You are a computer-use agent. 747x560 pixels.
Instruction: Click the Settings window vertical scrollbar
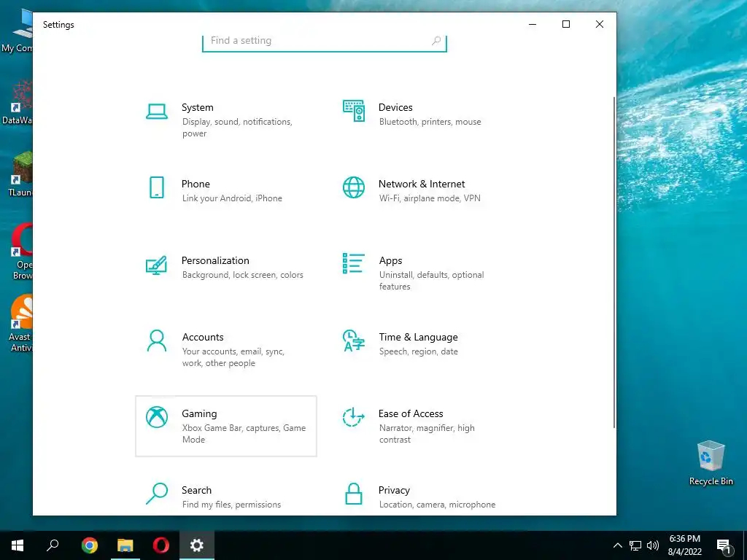coord(614,262)
